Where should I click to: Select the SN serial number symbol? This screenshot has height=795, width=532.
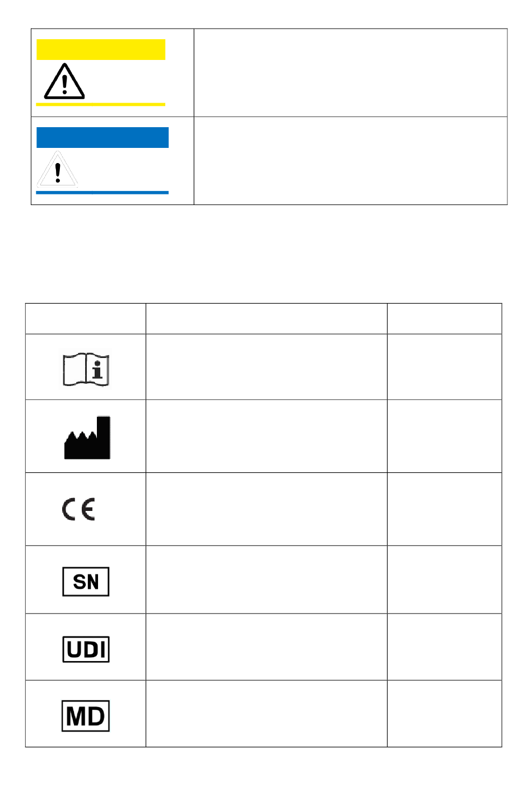point(86,582)
